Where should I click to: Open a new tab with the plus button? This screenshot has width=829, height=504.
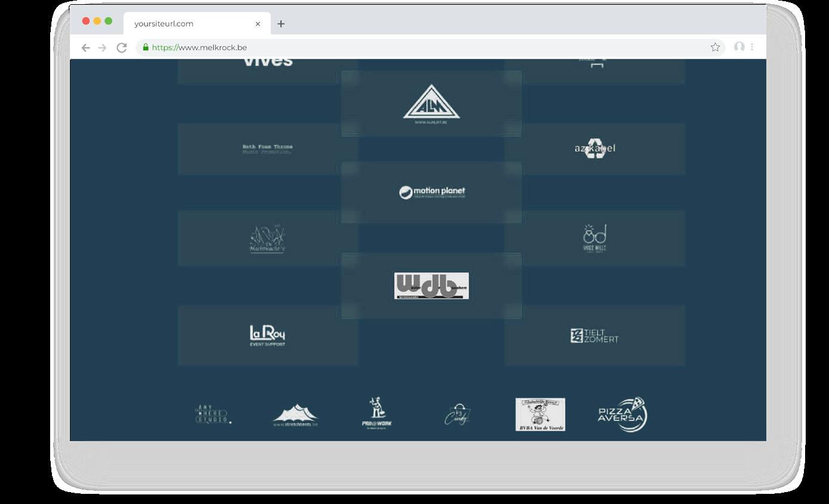click(x=281, y=24)
